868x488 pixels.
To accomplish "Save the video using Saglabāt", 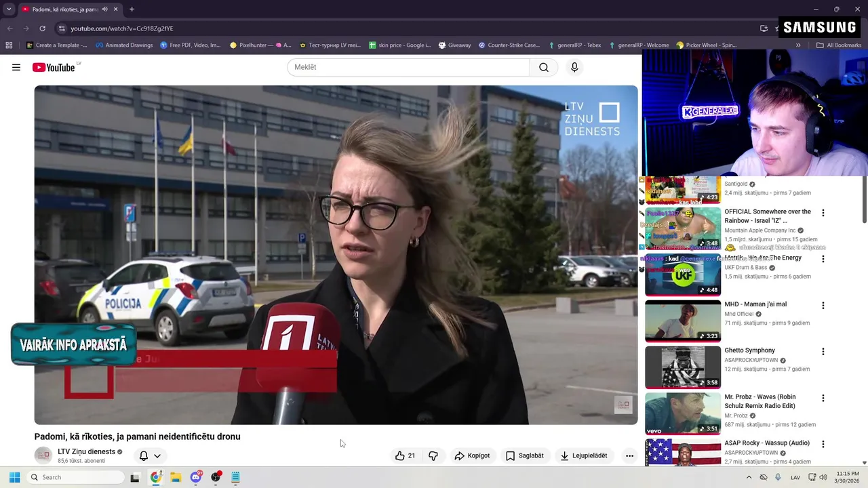I will coord(525,455).
